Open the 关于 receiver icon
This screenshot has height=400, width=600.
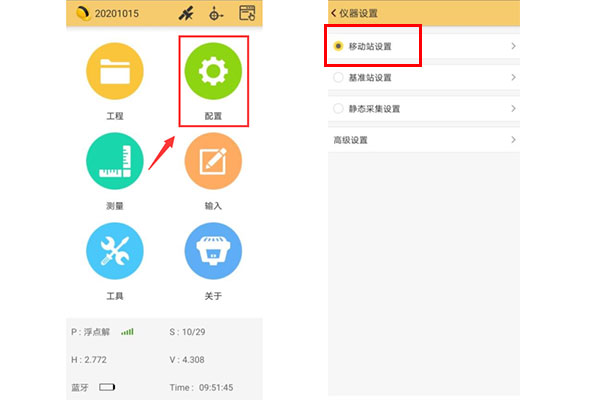pyautogui.click(x=213, y=251)
